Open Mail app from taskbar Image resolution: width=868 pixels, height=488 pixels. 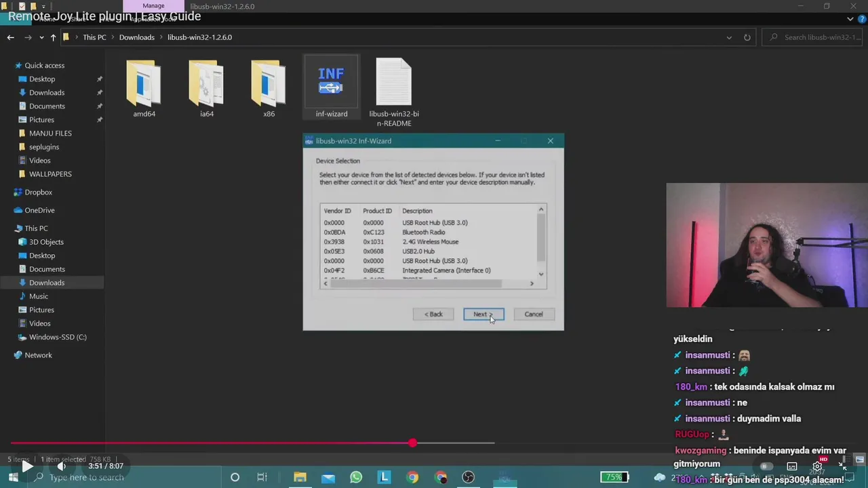coord(328,477)
